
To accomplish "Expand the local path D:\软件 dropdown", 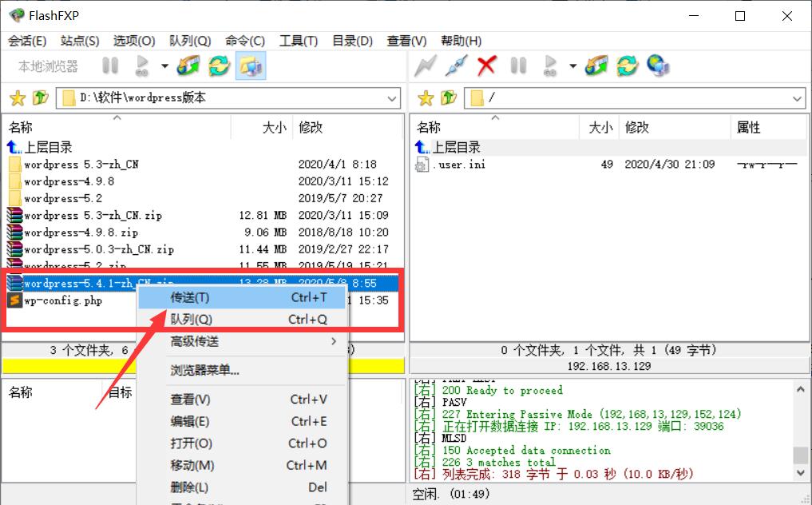I will click(x=392, y=98).
